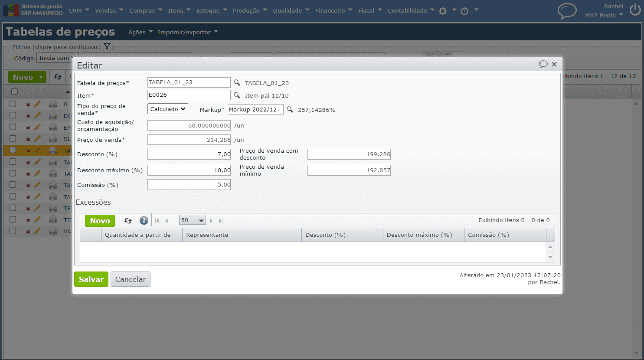Open the Financeiro menu

click(x=334, y=10)
